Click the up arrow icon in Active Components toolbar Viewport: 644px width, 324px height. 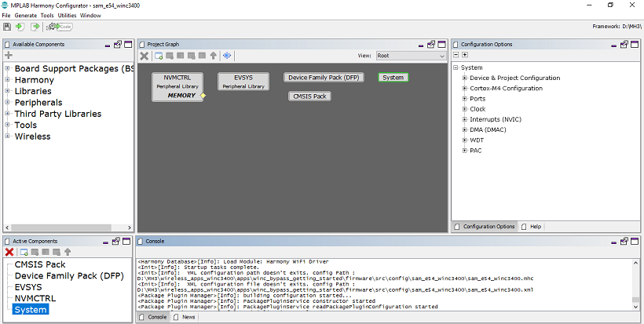(x=68, y=253)
